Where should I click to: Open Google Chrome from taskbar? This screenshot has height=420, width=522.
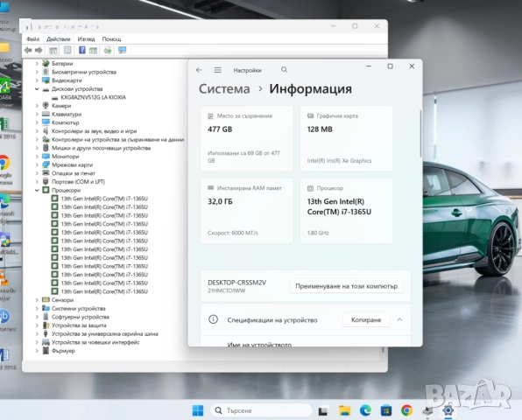tap(406, 410)
